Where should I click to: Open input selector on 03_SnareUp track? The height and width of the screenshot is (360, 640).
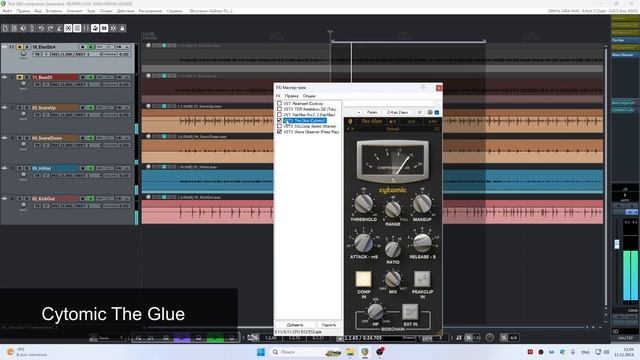(x=76, y=115)
